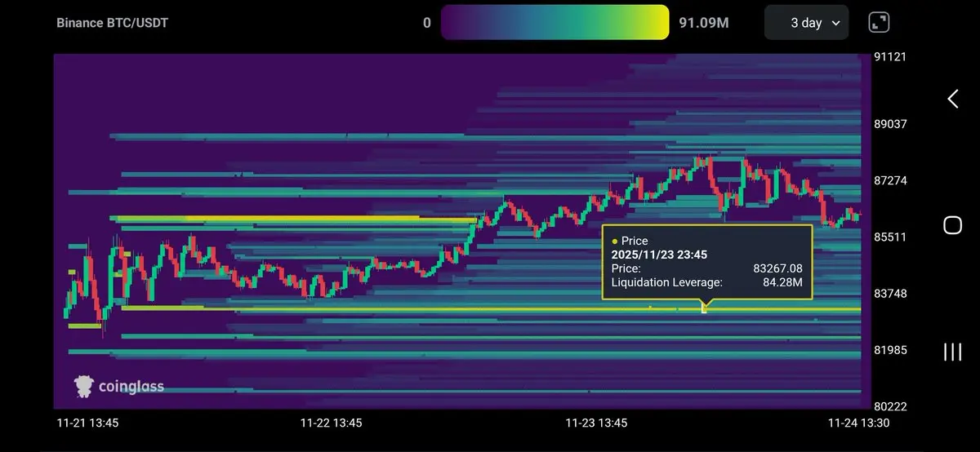Click the 87274 price axis label
Image resolution: width=980 pixels, height=452 pixels.
tap(889, 180)
